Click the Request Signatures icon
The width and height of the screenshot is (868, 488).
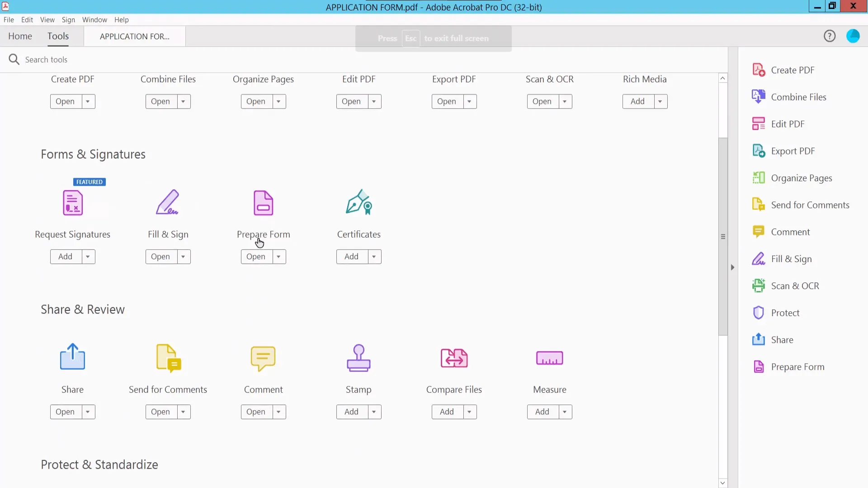tap(72, 203)
